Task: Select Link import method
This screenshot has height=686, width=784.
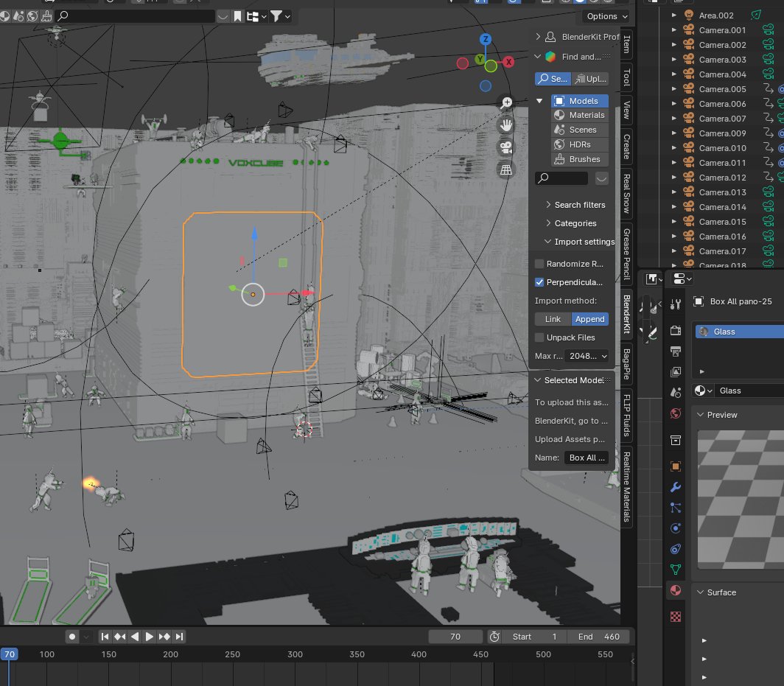Action: 553,319
